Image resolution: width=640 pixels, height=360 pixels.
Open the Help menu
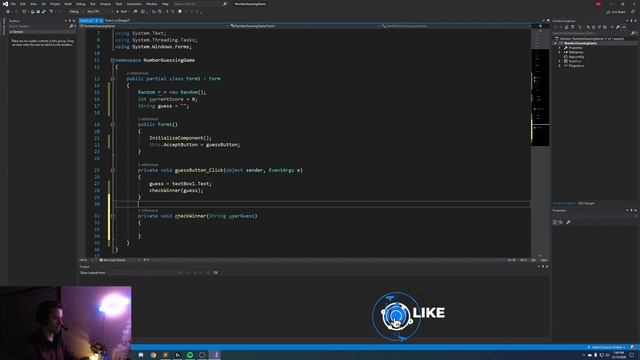165,4
